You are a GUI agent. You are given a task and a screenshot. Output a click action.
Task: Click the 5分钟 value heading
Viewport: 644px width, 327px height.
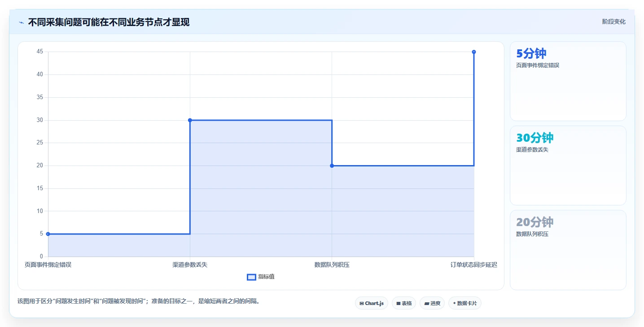click(531, 53)
